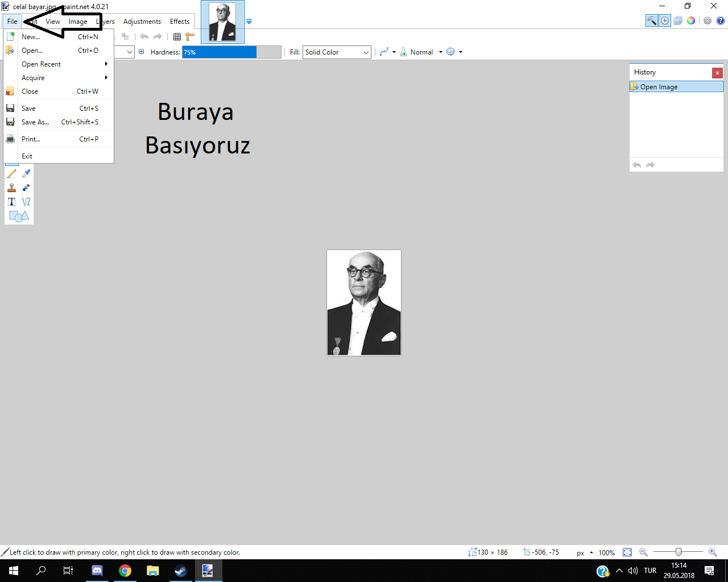Increase brush width with the plus button
This screenshot has width=728, height=582.
coord(141,52)
